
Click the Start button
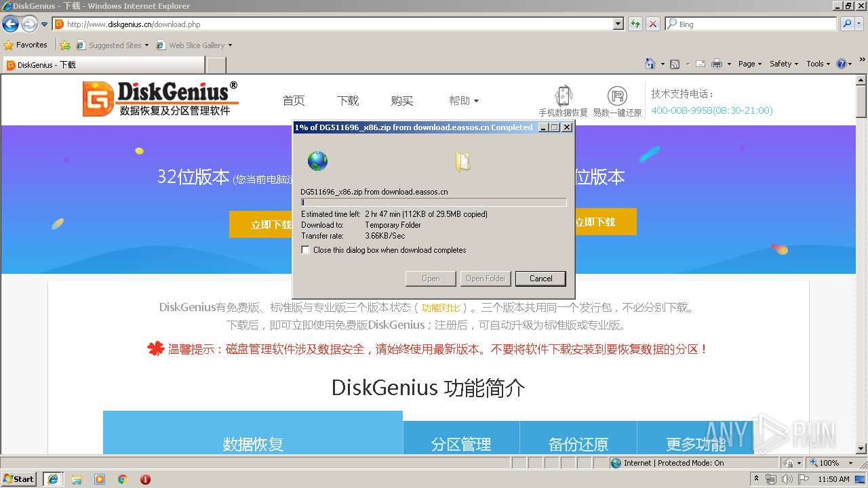pos(19,479)
